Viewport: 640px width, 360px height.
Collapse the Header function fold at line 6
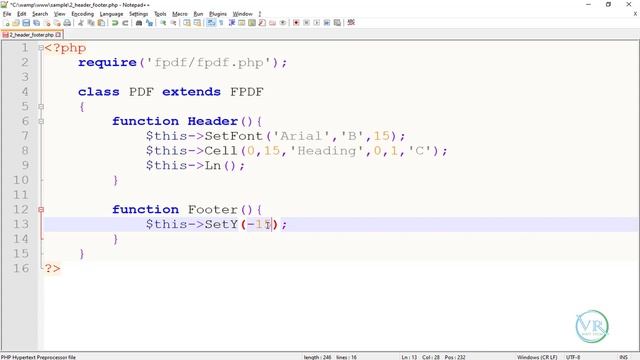(x=41, y=121)
